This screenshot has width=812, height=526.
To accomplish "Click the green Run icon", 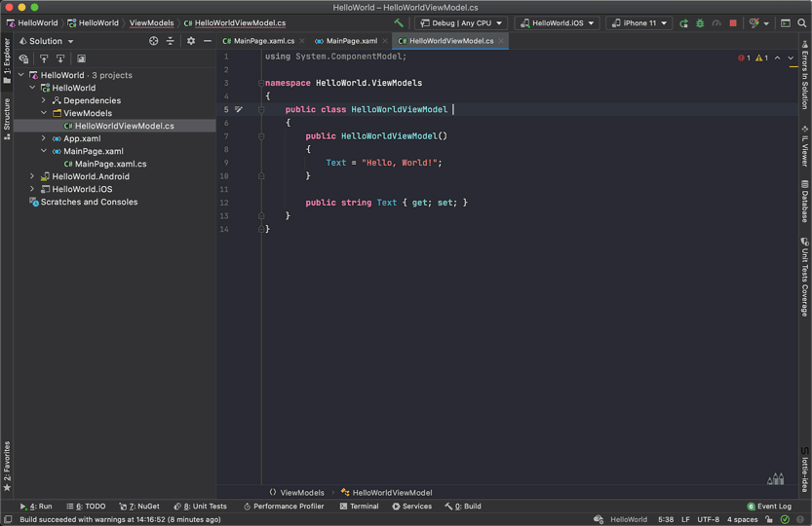I will (x=683, y=23).
